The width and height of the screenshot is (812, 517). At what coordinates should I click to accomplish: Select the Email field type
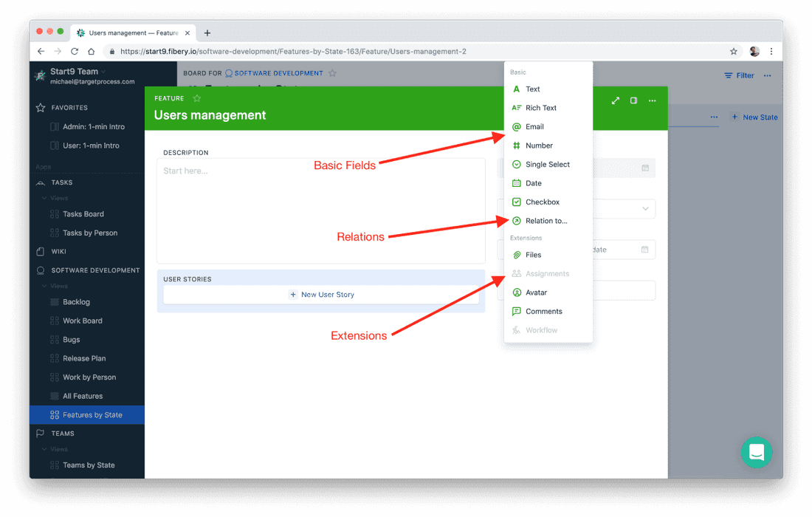tap(533, 126)
